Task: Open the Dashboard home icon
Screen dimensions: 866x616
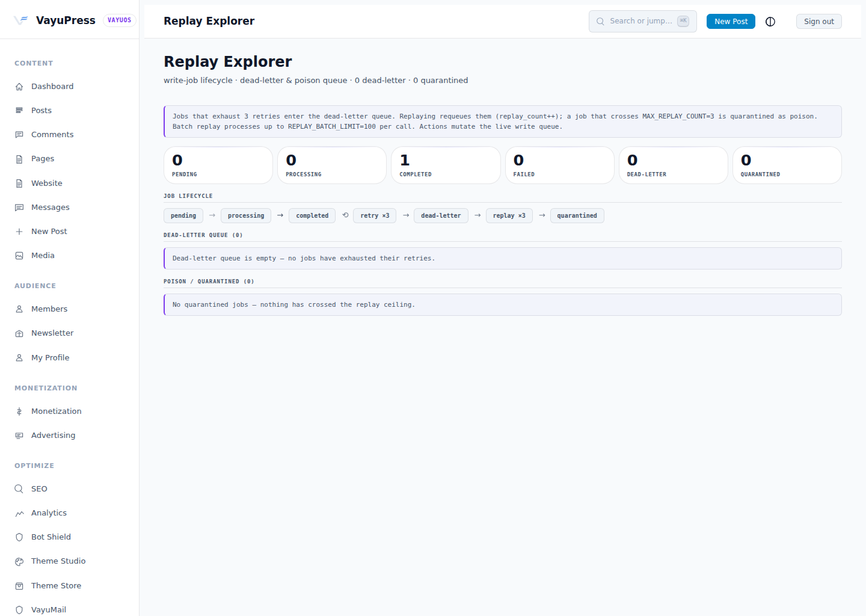Action: click(19, 87)
